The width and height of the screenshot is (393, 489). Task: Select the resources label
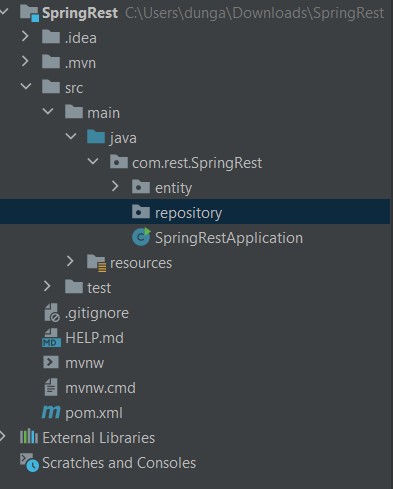coord(141,263)
